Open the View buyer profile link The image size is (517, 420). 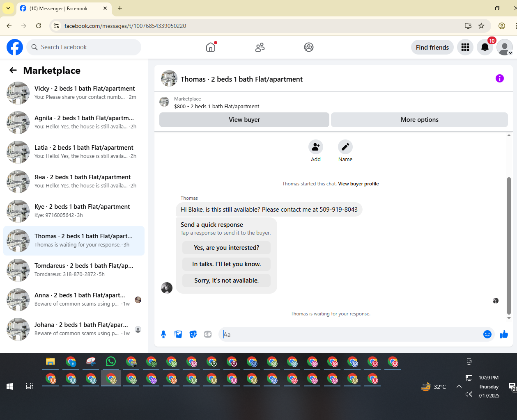[358, 184]
